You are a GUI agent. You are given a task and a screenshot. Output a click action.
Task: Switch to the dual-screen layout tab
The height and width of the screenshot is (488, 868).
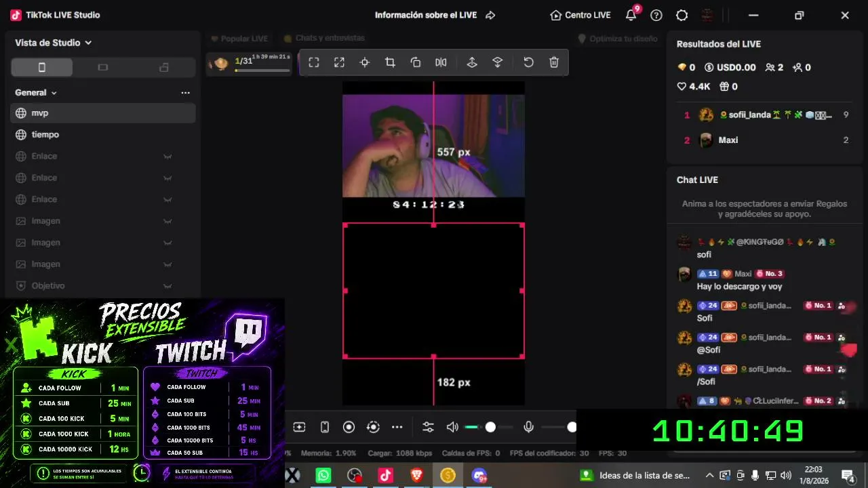click(x=163, y=67)
